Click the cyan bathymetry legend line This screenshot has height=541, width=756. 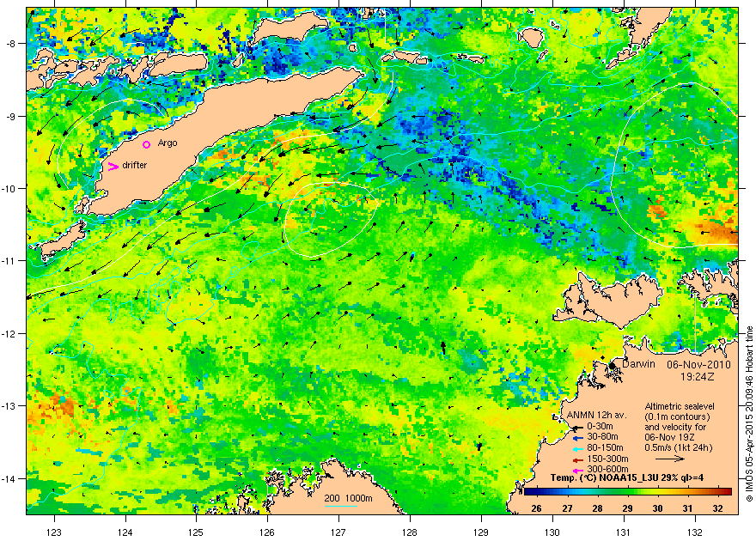(341, 506)
